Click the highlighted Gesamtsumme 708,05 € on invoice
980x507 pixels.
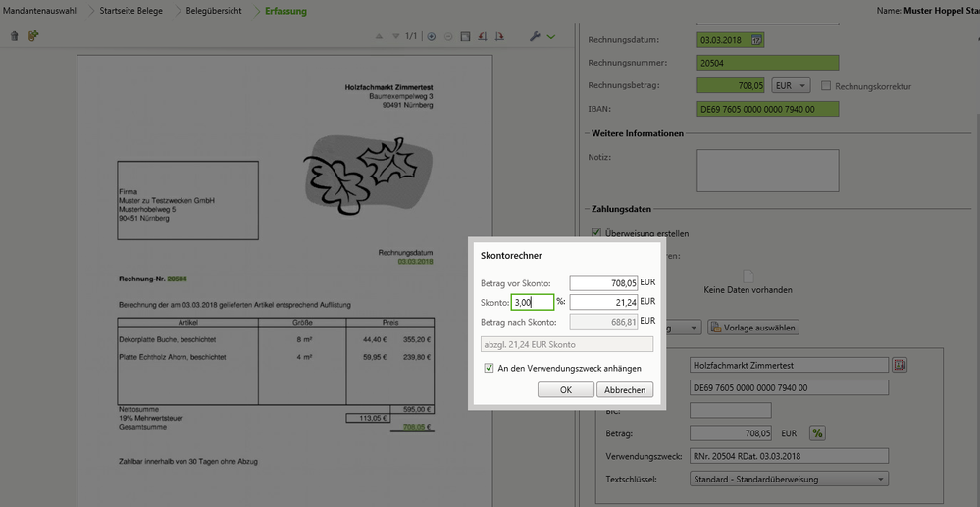pyautogui.click(x=418, y=427)
